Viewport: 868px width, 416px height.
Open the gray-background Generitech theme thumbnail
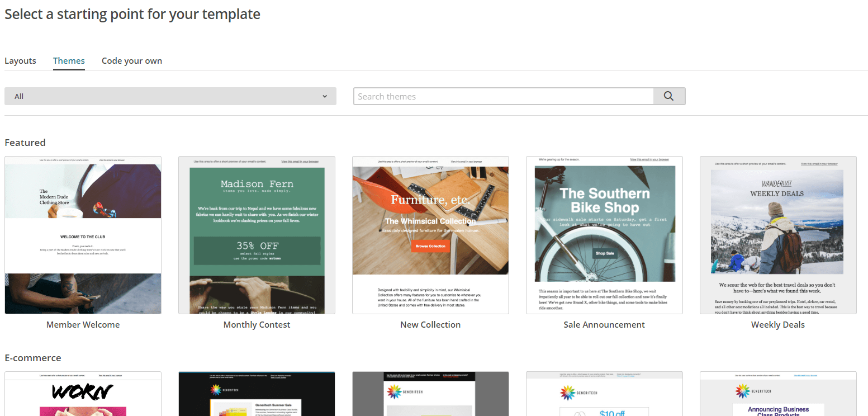point(430,394)
